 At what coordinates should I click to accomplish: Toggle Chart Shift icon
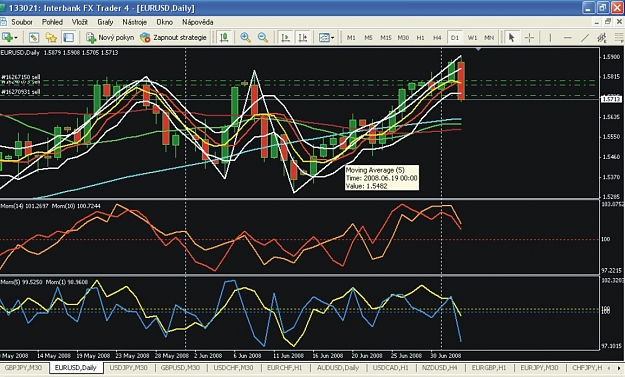coord(303,37)
